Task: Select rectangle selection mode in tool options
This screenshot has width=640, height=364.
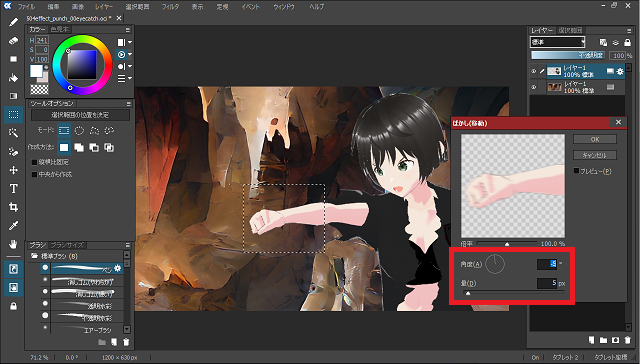Action: click(x=64, y=131)
